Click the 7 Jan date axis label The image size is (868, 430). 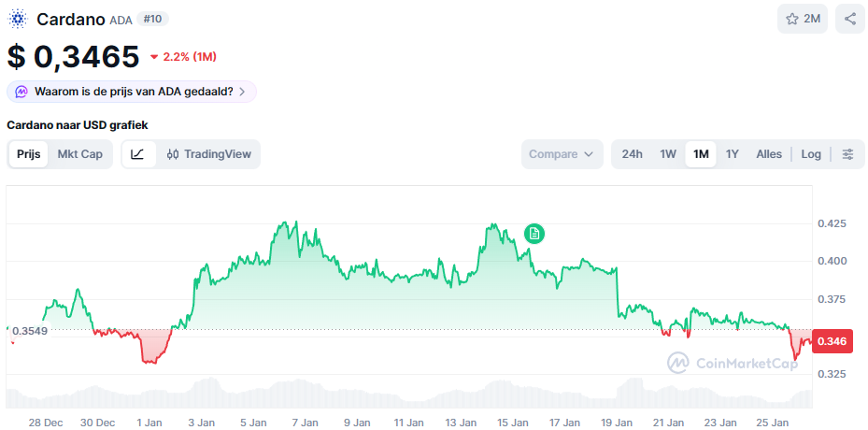pos(305,423)
